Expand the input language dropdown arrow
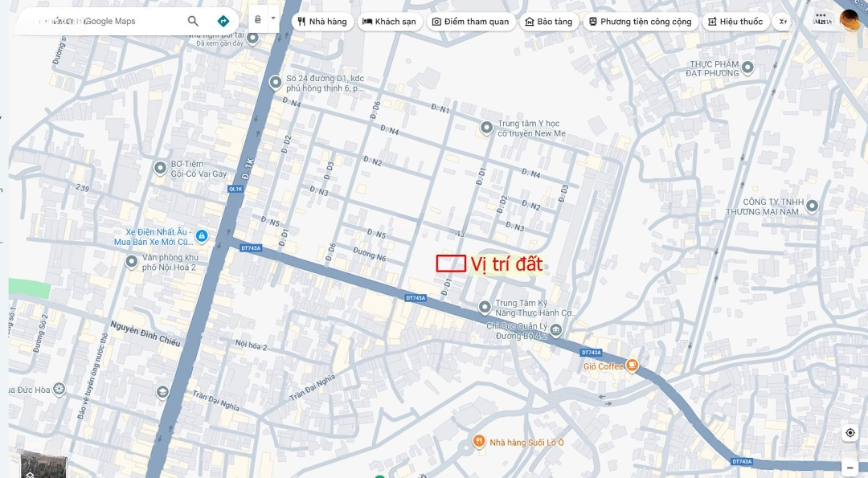Viewport: 868px width, 478px height. click(x=273, y=18)
